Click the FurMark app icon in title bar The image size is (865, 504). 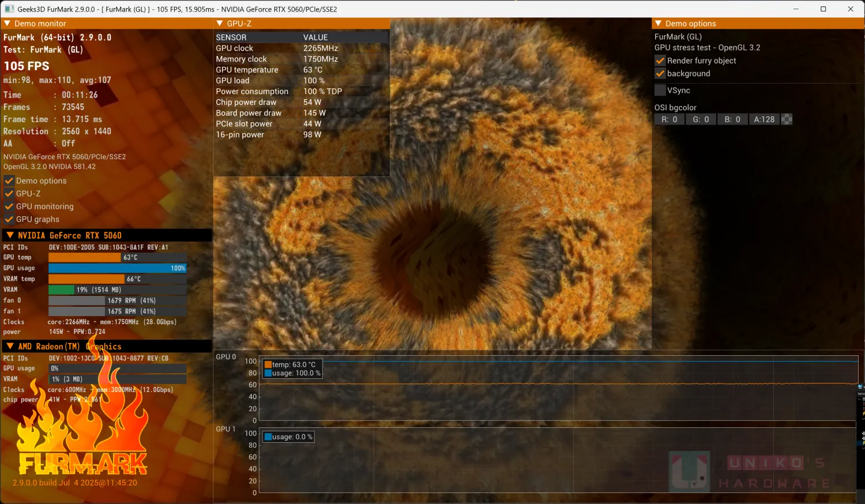(9, 9)
